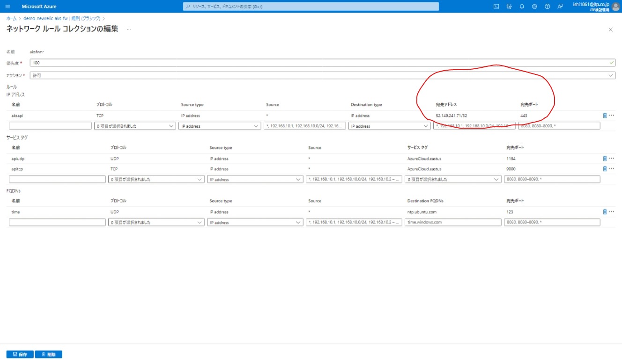Viewport: 622px width, 364px height.
Task: Select the ntp.ubuntu.com FQDN cell
Action: pos(422,212)
